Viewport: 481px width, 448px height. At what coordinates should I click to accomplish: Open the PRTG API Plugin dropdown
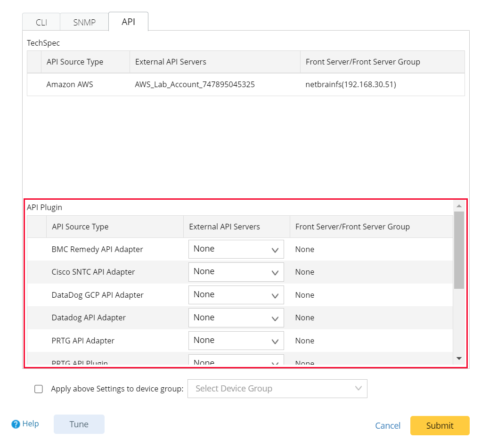click(236, 361)
